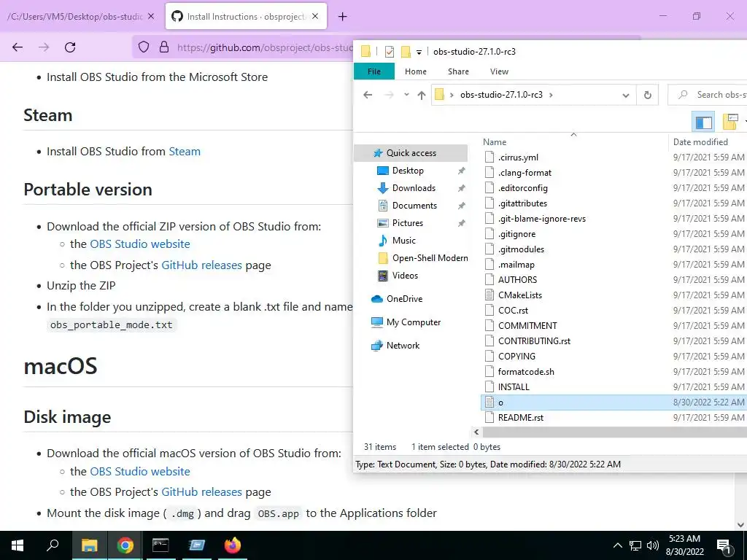Open new browser tab with plus
The width and height of the screenshot is (747, 560).
[342, 17]
